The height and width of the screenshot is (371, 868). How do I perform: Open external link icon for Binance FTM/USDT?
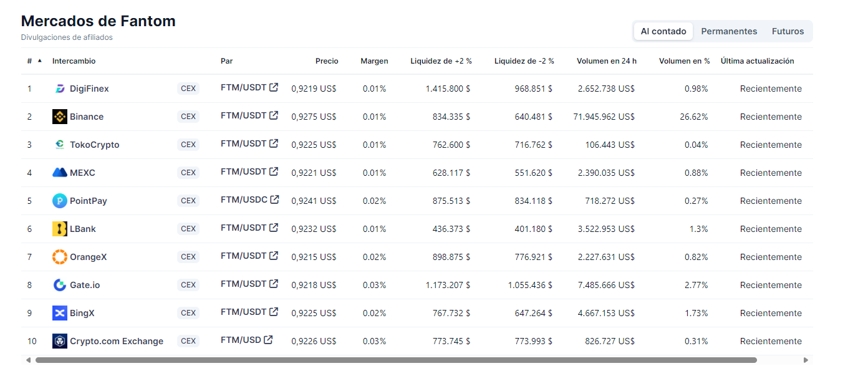click(x=274, y=115)
